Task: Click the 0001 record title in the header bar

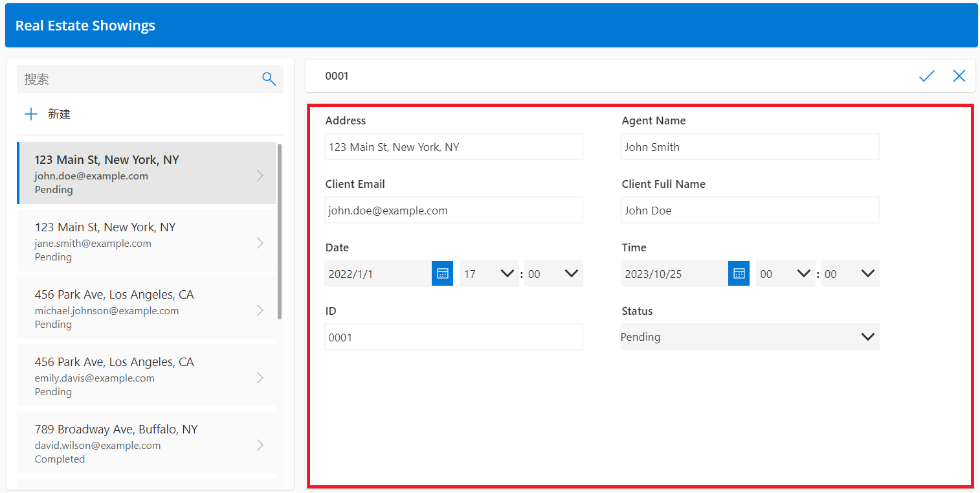Action: 337,76
